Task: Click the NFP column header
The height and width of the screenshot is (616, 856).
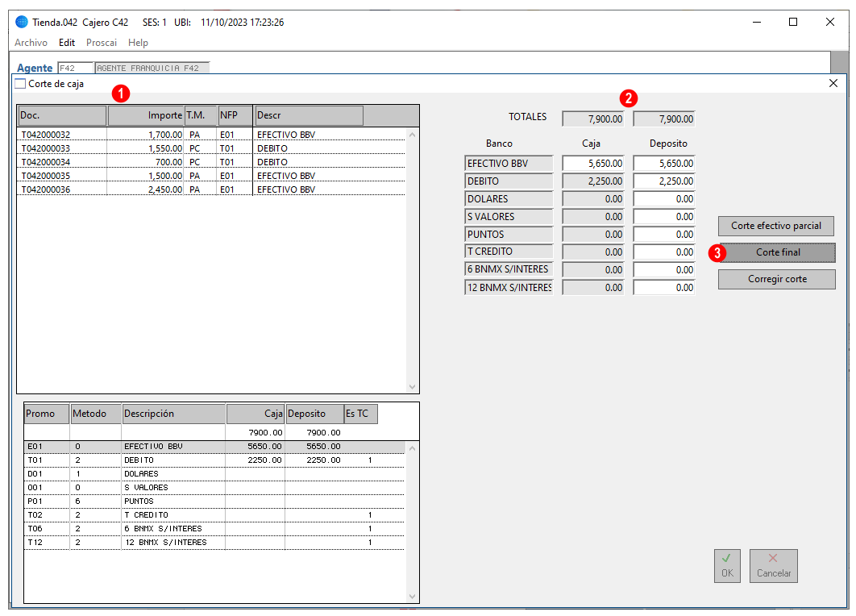Action: 235,115
